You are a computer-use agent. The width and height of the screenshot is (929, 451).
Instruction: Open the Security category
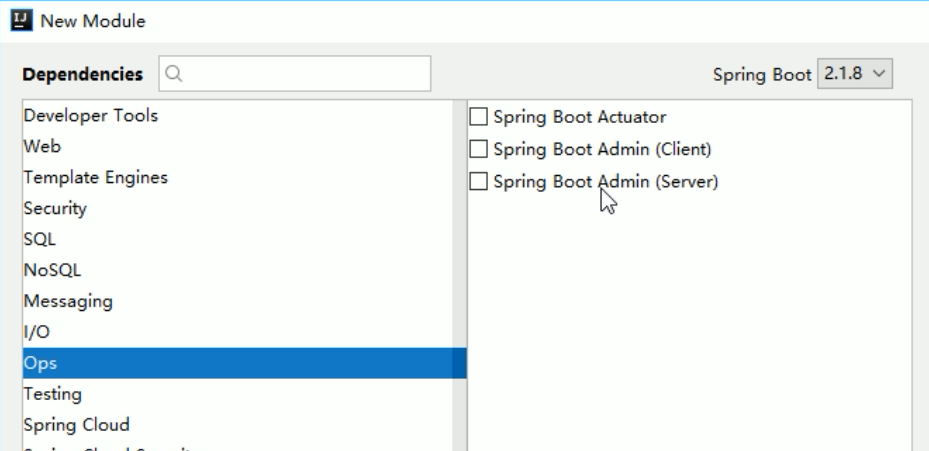point(55,209)
